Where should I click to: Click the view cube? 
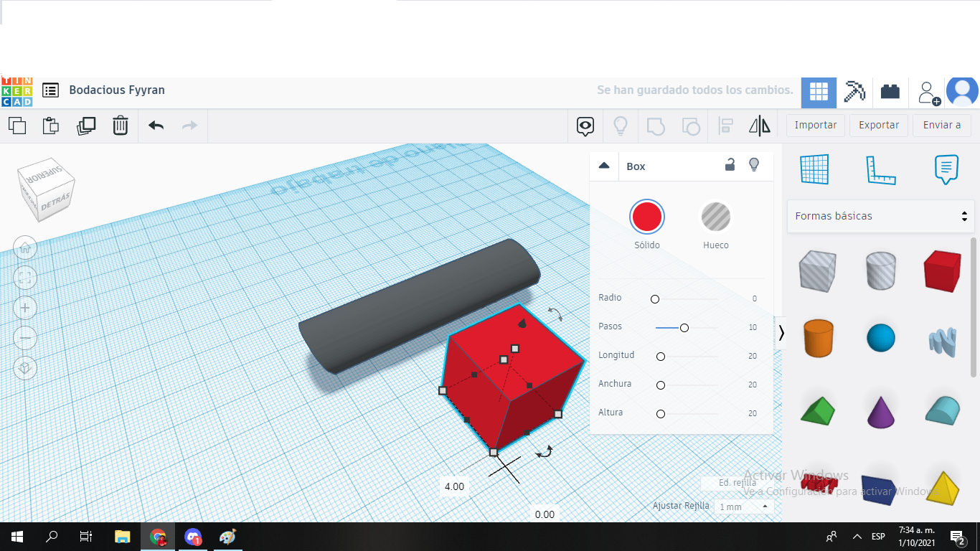47,189
